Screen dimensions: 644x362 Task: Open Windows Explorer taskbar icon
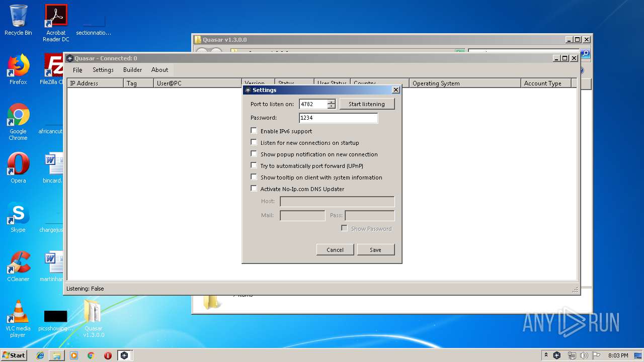point(57,355)
